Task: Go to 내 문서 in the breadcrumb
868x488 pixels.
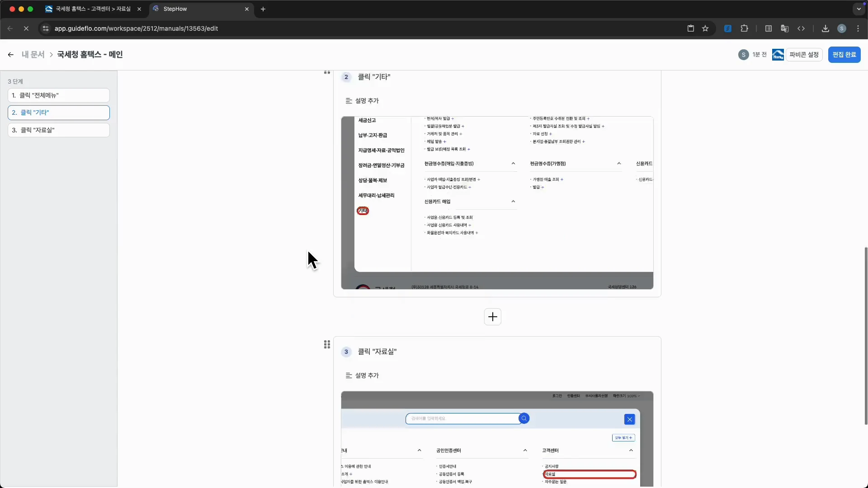Action: pyautogui.click(x=33, y=55)
